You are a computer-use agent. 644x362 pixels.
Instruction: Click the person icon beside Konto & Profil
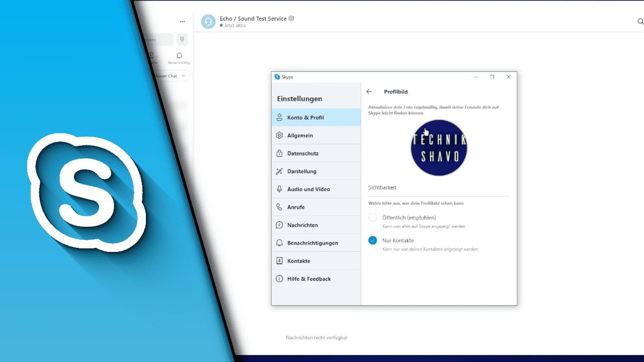[279, 117]
